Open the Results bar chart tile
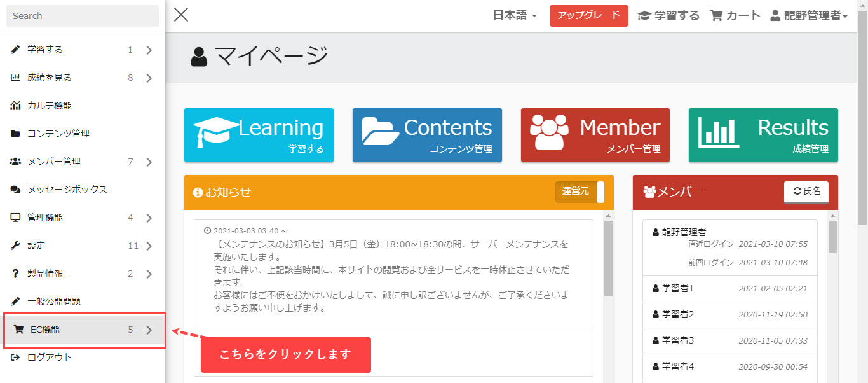This screenshot has width=868, height=383. coord(763,135)
